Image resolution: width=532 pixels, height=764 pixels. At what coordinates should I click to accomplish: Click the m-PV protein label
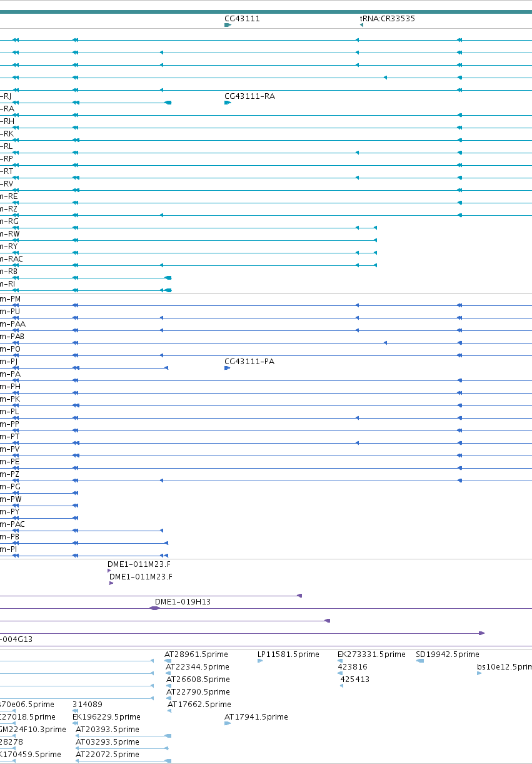coord(10,449)
